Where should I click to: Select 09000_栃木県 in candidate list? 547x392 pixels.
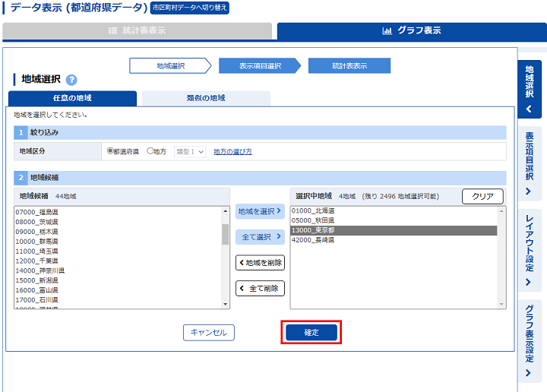[x=118, y=232]
